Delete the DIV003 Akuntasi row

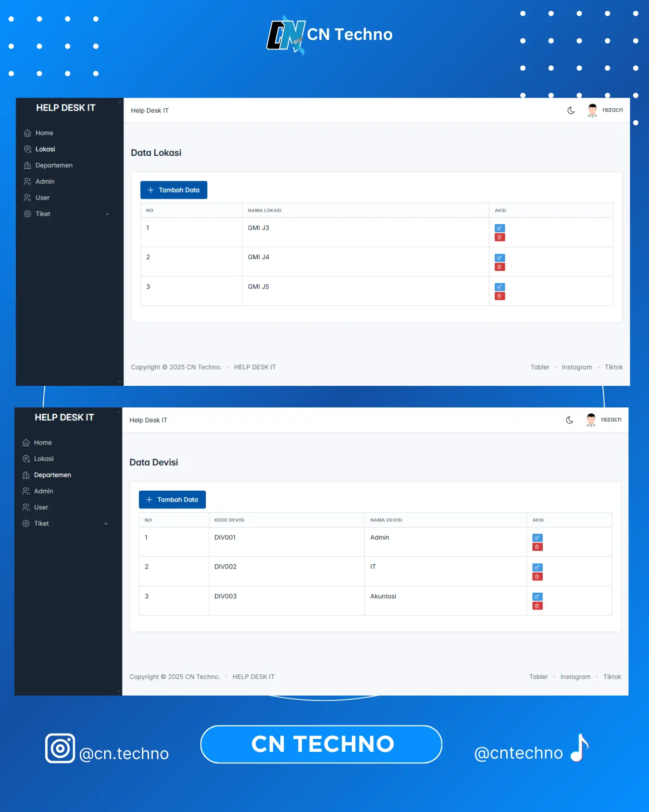pyautogui.click(x=537, y=606)
